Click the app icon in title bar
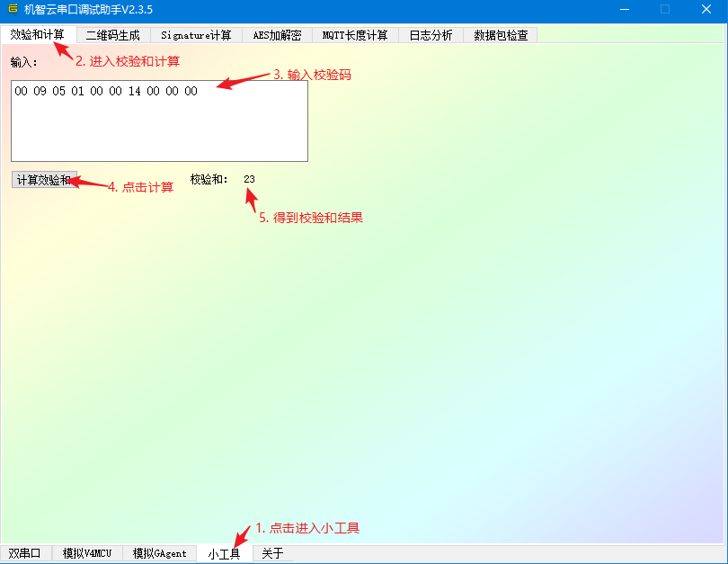Viewport: 728px width, 564px height. (x=13, y=9)
